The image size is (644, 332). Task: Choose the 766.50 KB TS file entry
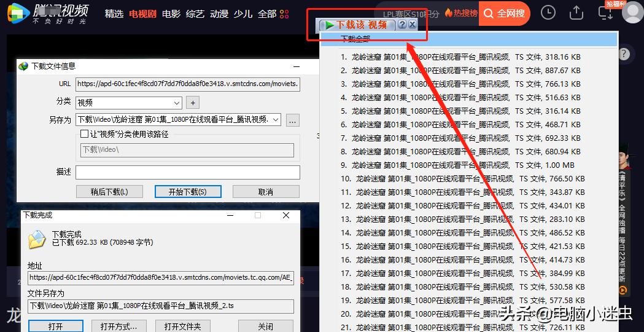tap(462, 178)
